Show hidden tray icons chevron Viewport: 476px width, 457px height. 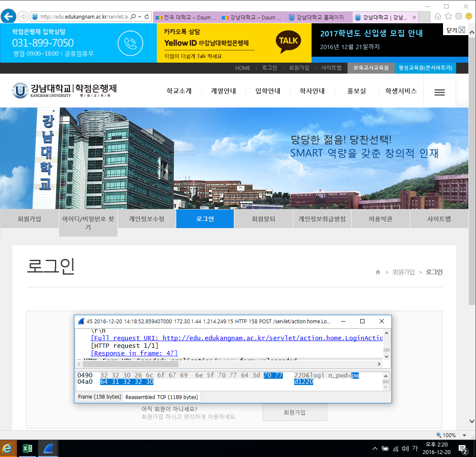tap(375, 449)
